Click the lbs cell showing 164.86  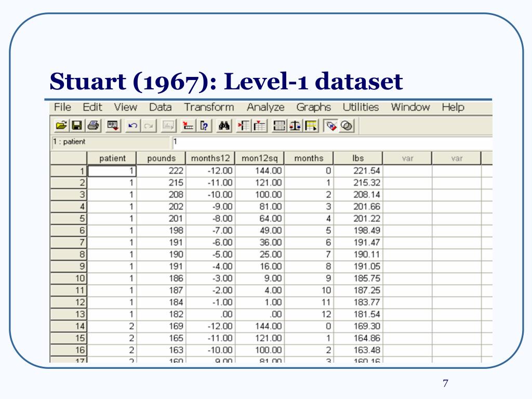(x=358, y=338)
